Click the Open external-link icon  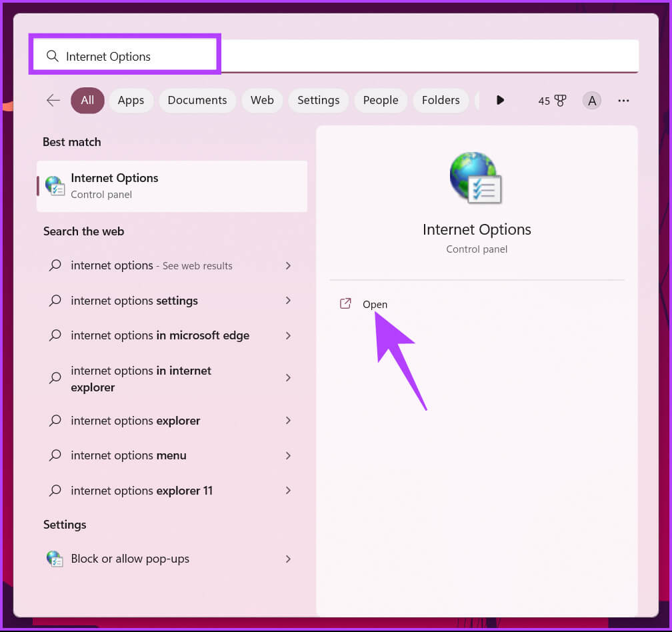345,303
